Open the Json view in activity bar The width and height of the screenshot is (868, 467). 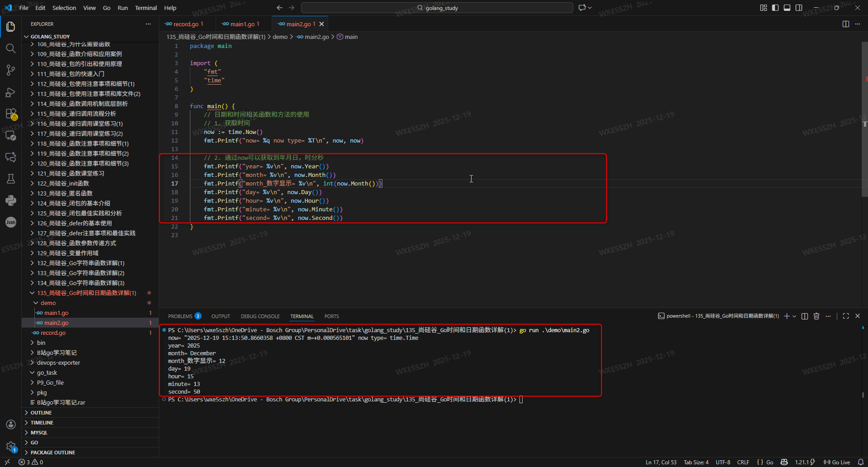click(x=11, y=222)
